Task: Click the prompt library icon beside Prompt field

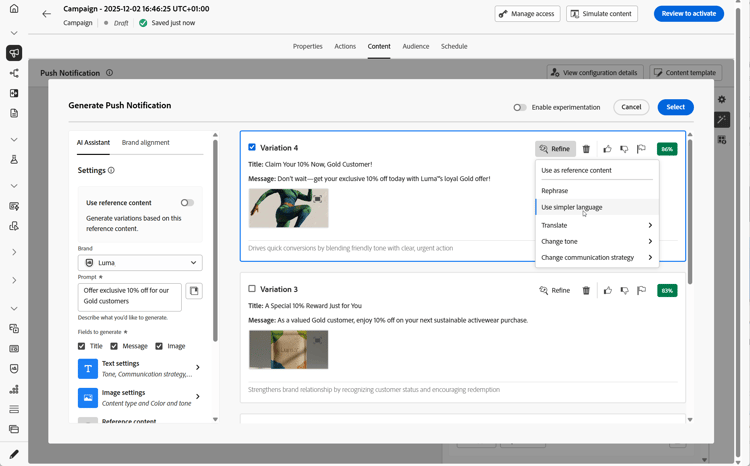Action: pyautogui.click(x=194, y=291)
